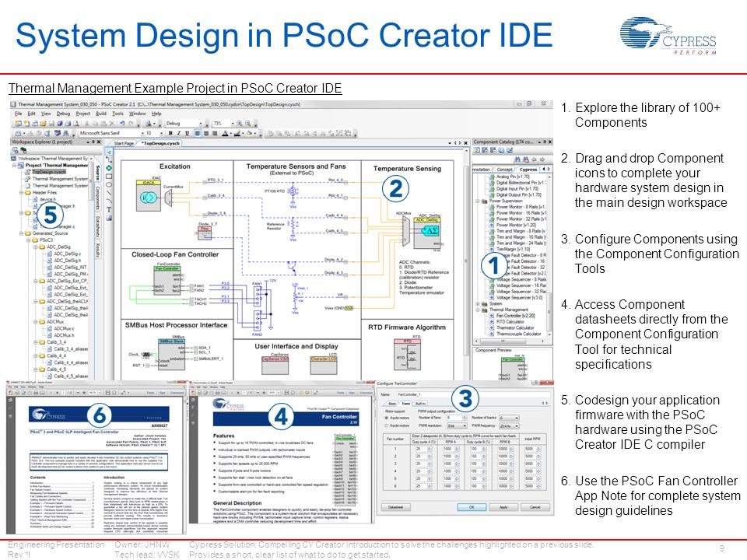Click the forward arrow in Component Catalog

(542, 159)
